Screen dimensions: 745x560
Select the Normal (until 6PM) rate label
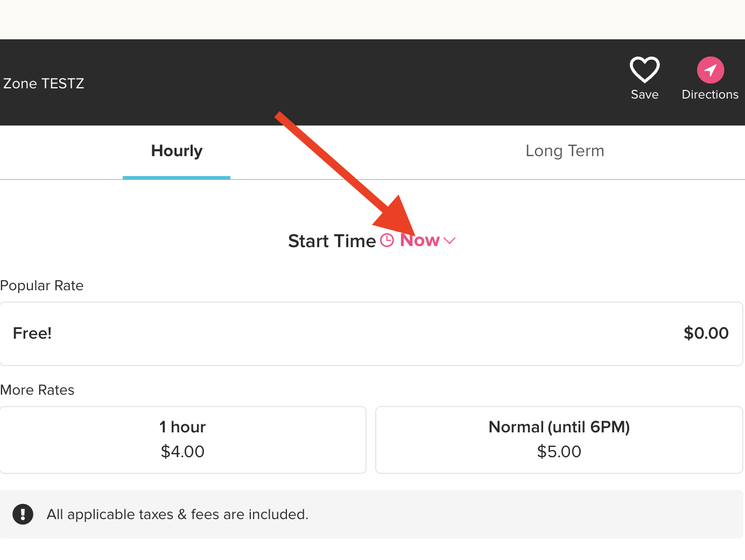[x=559, y=427]
